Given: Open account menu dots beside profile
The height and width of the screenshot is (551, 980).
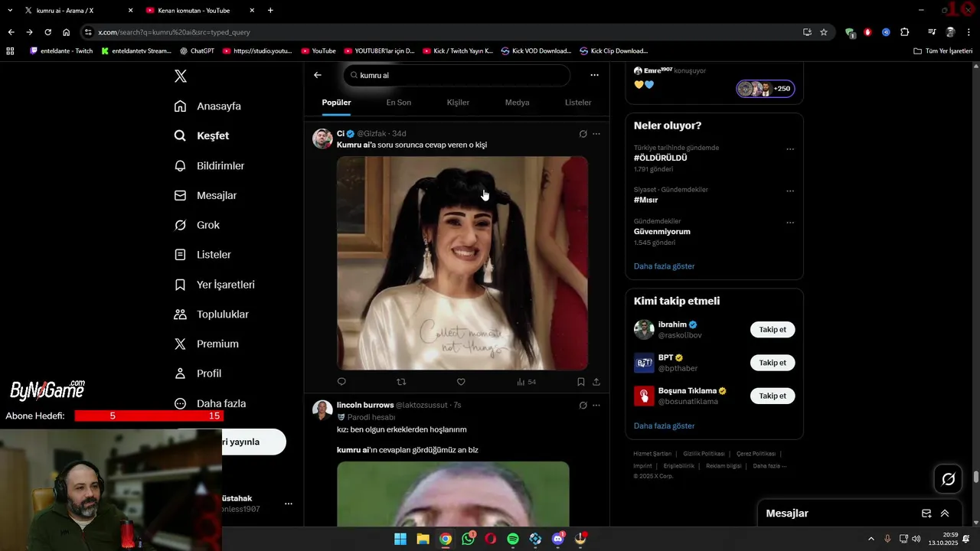Looking at the screenshot, I should 289,504.
